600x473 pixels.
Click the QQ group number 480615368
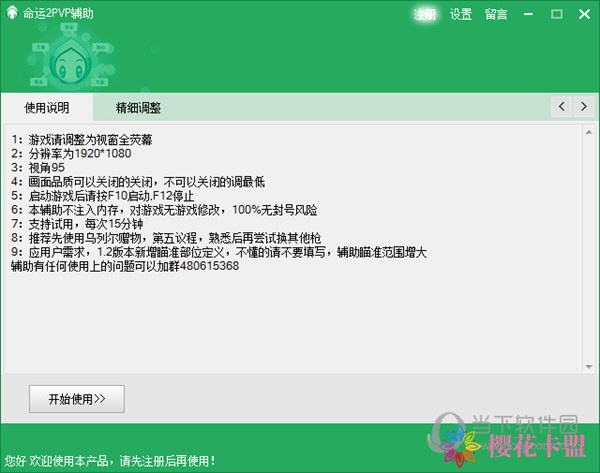(205, 267)
